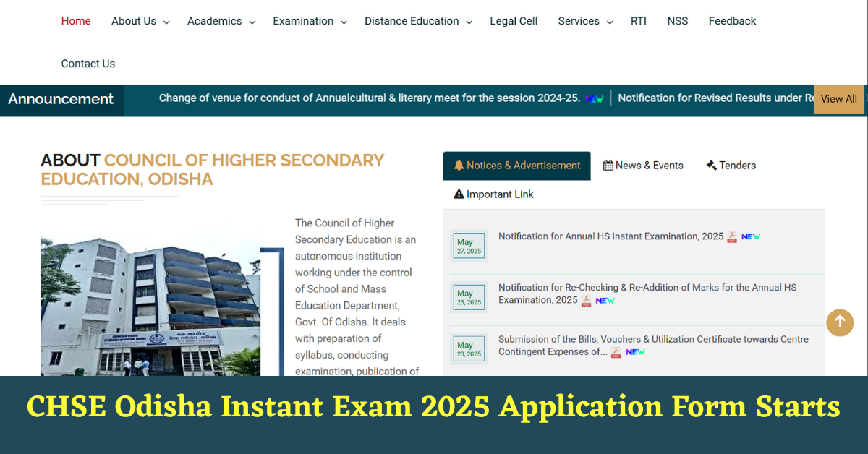Open Re-Checking & Re-Addition of Marks notification
The height and width of the screenshot is (454, 868).
click(x=647, y=294)
